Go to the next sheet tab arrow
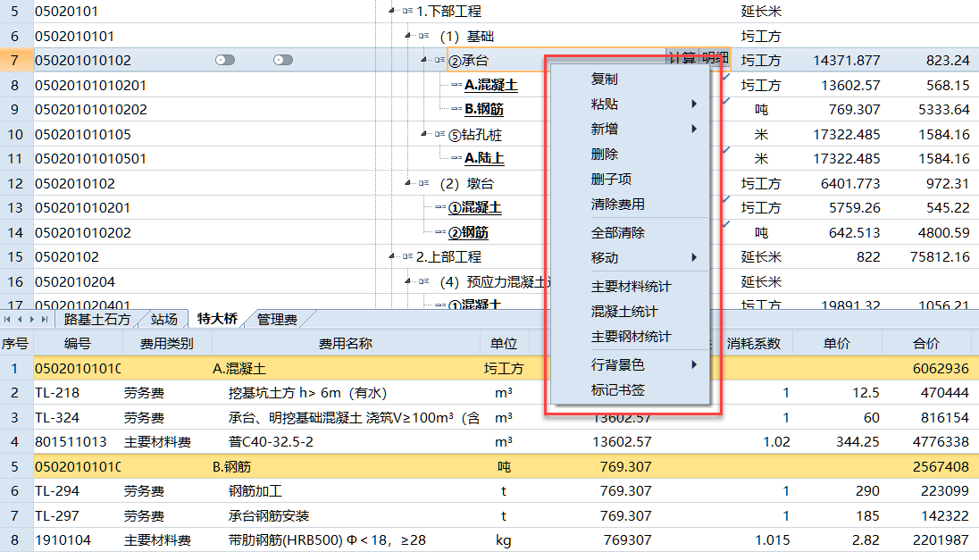Viewport: 979px width, 560px height. (x=33, y=319)
